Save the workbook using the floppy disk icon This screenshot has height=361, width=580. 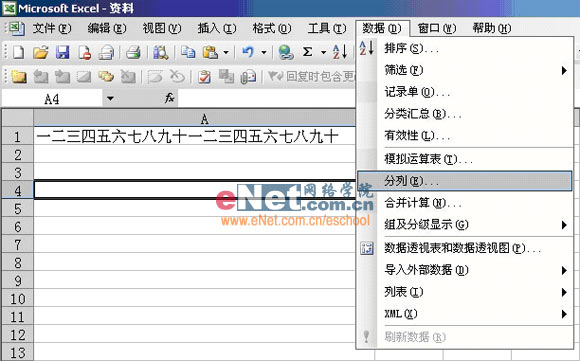point(63,52)
